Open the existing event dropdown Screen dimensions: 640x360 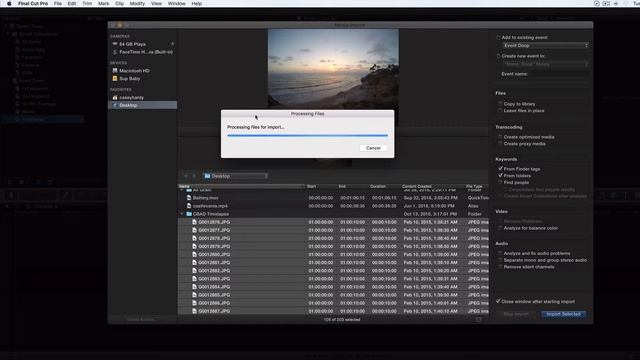(545, 46)
